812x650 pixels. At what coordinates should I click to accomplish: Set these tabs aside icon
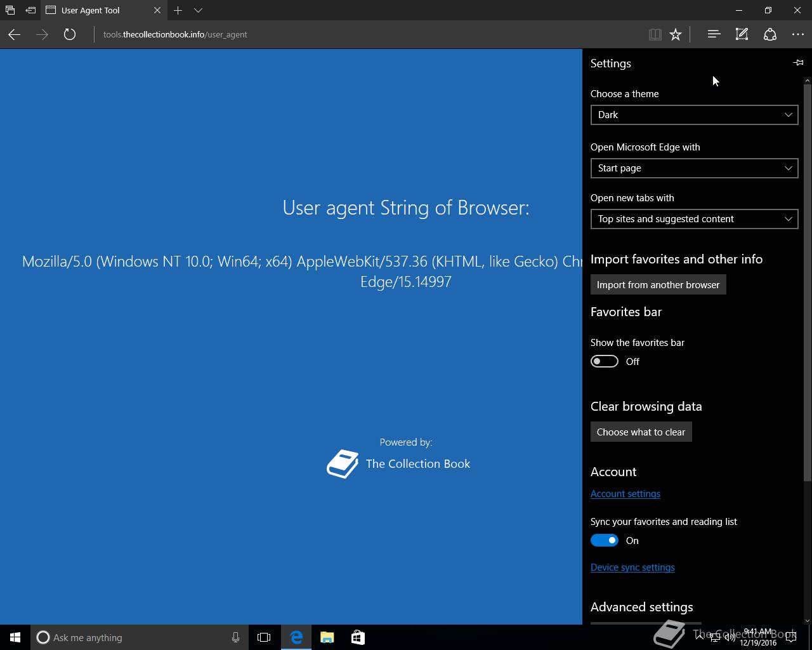point(30,10)
